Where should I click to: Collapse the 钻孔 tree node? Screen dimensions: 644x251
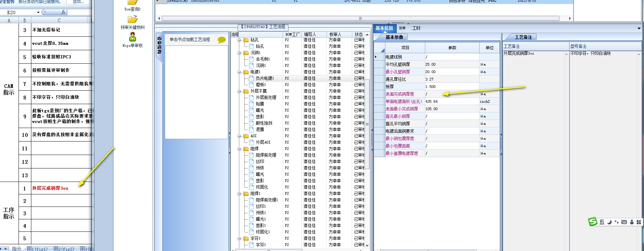[240, 40]
